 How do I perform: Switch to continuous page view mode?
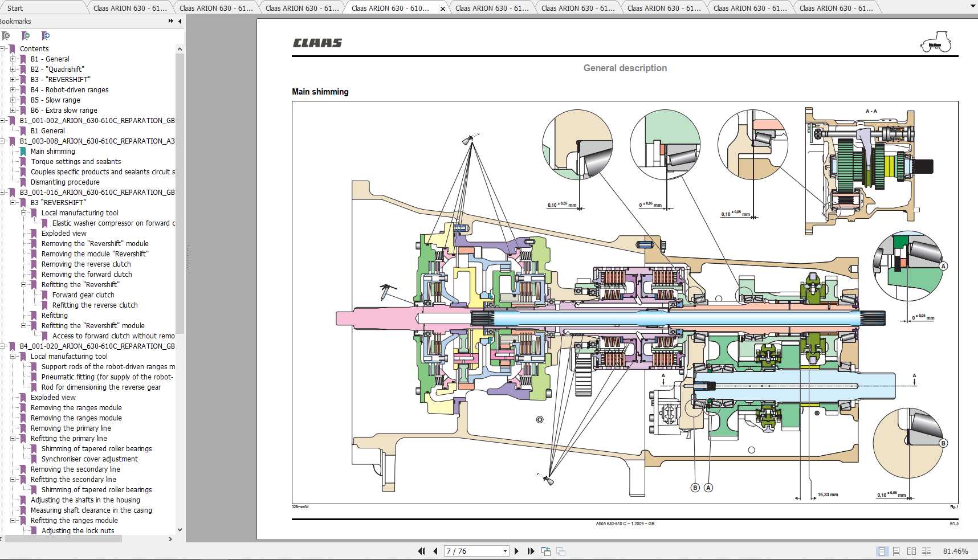click(896, 551)
